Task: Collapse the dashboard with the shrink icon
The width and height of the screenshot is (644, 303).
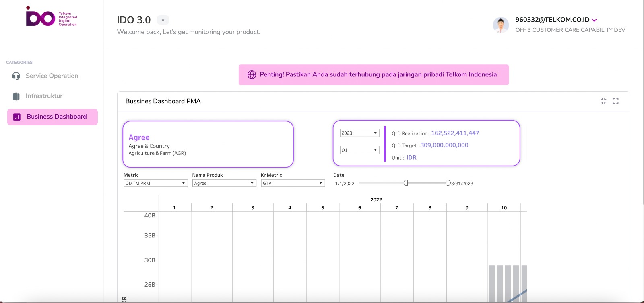Action: pos(603,101)
